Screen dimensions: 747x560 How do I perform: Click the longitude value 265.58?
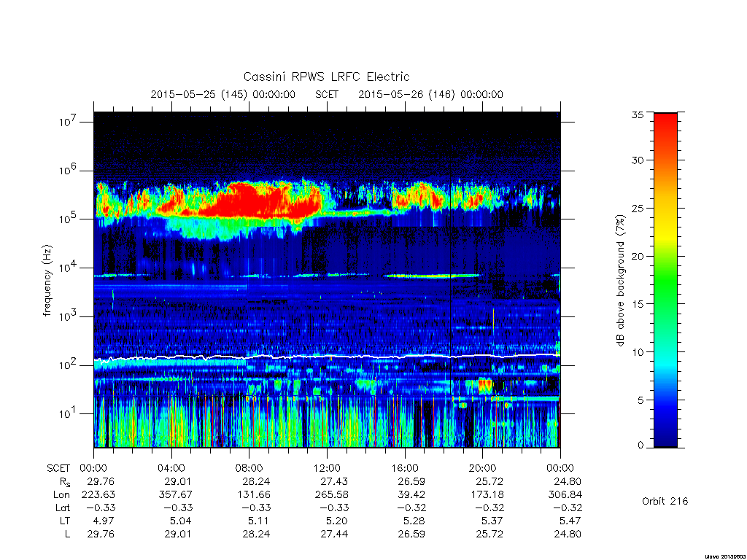pos(332,495)
